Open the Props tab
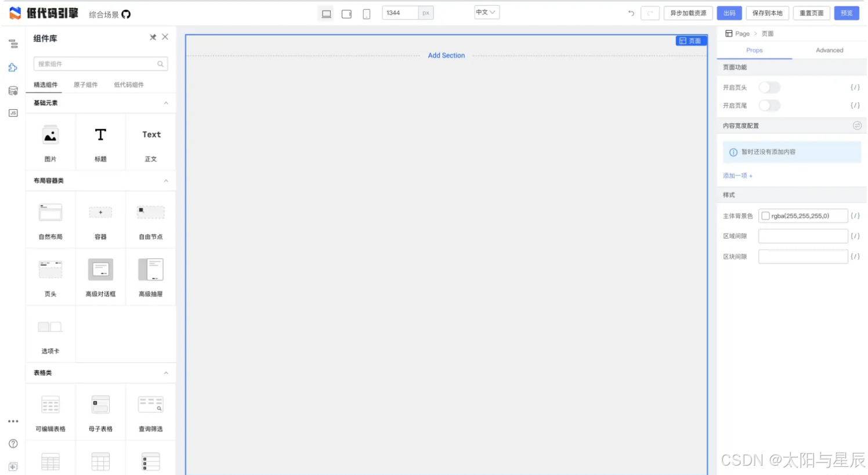Screen dimensions: 868x475 point(754,51)
